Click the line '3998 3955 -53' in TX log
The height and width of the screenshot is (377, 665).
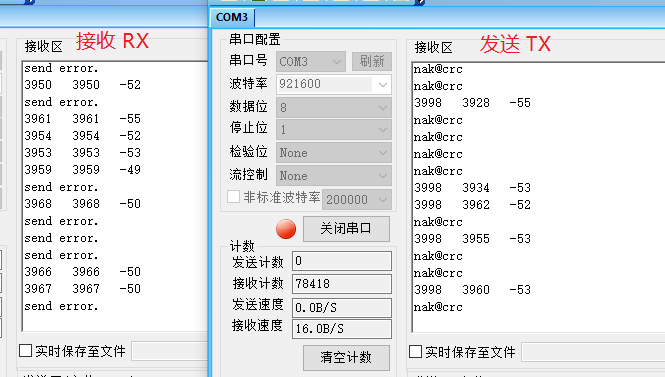pos(472,239)
